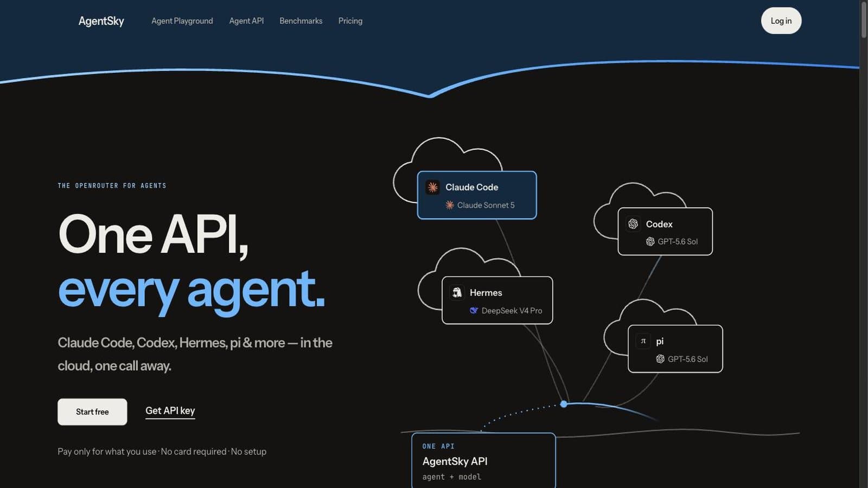This screenshot has height=488, width=868.
Task: Click the DeepSeek V4 Pro label
Action: 512,310
